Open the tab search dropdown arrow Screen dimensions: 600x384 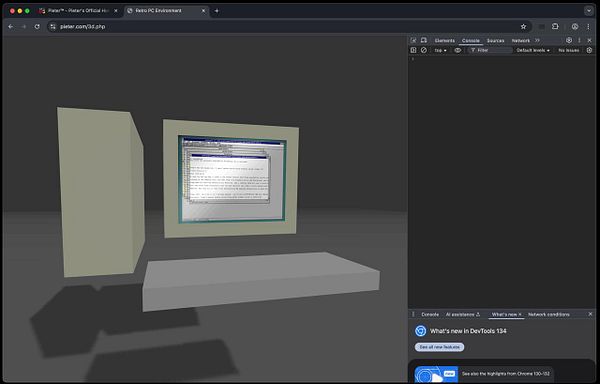click(589, 11)
